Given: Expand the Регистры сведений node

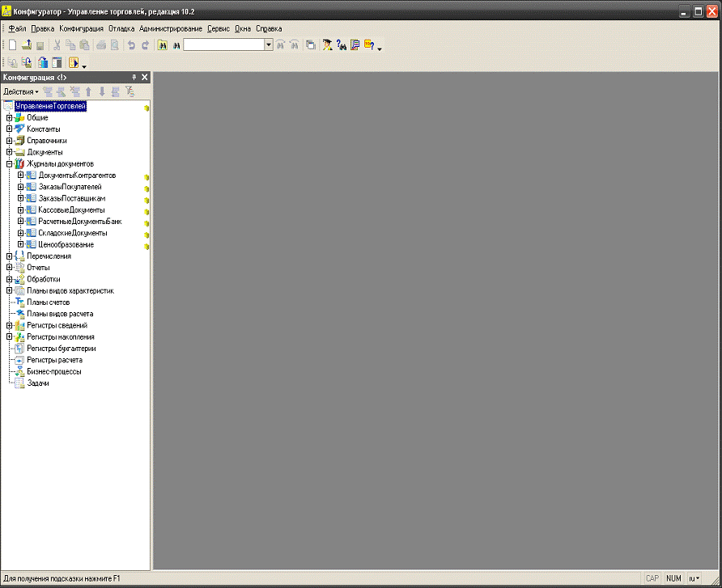Looking at the screenshot, I should coord(9,325).
